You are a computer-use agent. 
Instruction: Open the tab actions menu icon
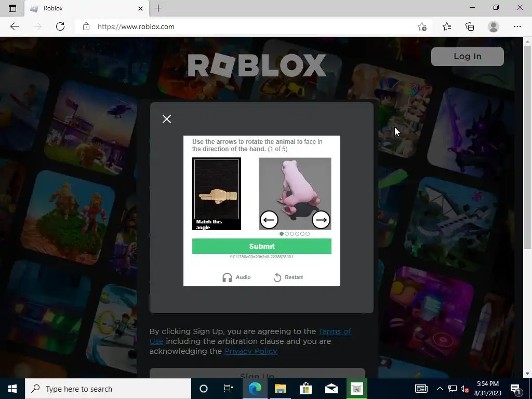tap(12, 8)
